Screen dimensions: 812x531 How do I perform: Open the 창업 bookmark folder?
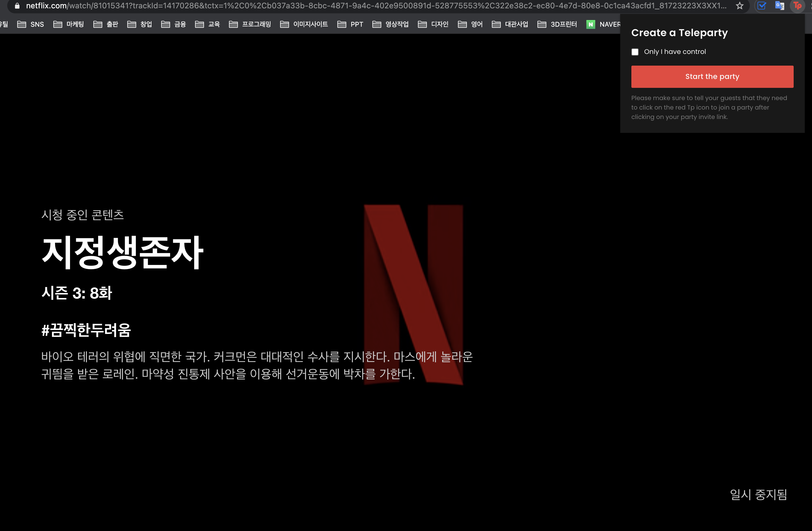140,24
